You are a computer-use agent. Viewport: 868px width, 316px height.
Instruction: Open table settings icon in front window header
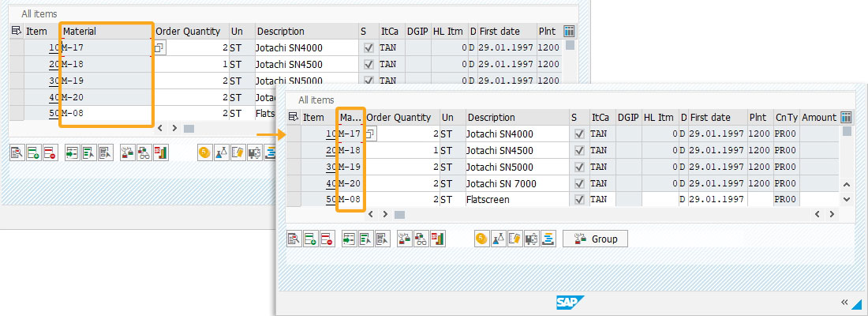click(846, 117)
